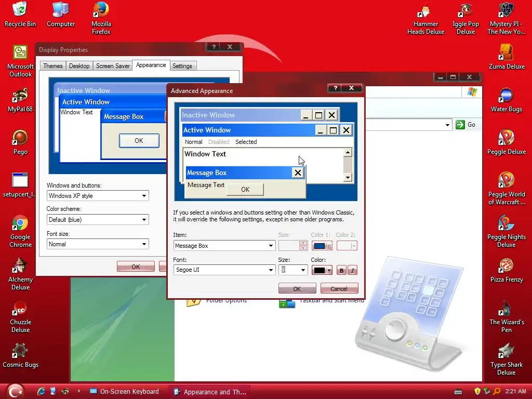The height and width of the screenshot is (399, 532).
Task: Open Typer Shark Deluxe icon
Action: (x=506, y=360)
